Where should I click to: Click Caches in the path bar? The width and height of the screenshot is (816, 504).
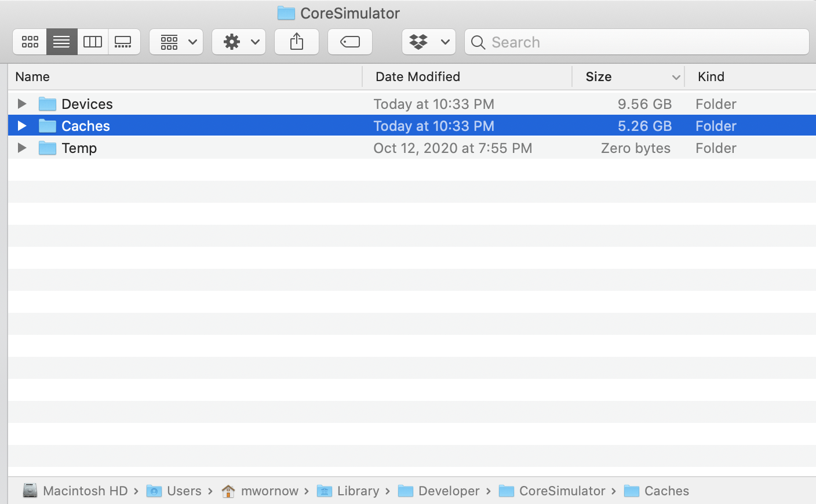tap(666, 491)
